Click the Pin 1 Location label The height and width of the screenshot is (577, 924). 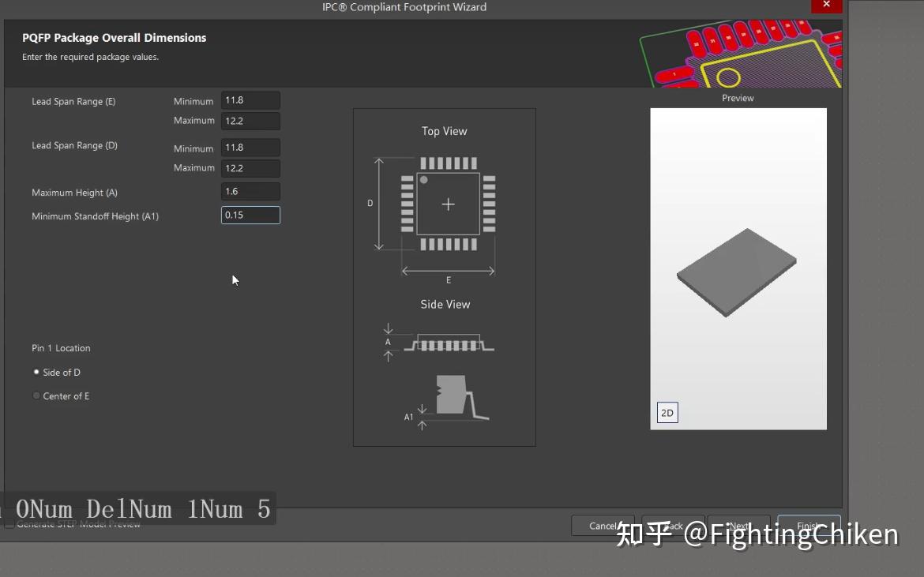coord(62,348)
